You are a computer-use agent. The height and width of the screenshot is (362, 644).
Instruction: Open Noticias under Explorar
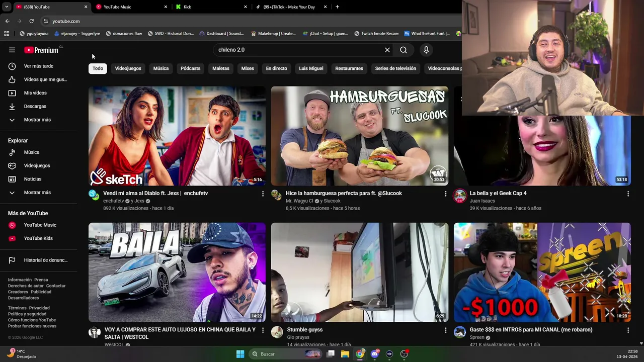[38, 179]
